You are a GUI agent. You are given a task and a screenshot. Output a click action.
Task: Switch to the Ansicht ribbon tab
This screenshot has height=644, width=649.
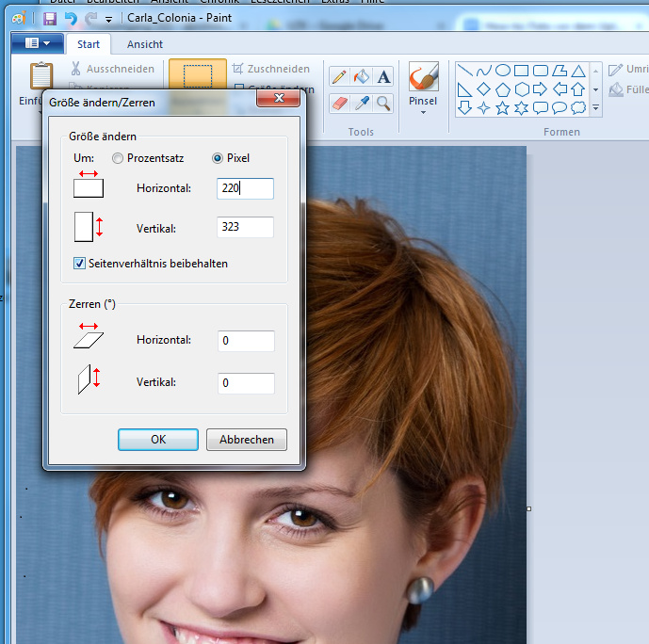(145, 44)
